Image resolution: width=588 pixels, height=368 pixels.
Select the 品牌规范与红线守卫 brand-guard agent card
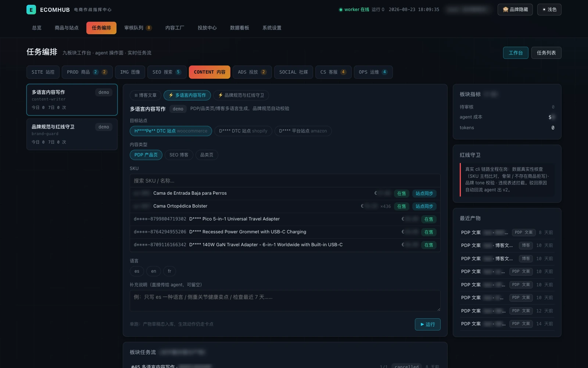click(72, 134)
